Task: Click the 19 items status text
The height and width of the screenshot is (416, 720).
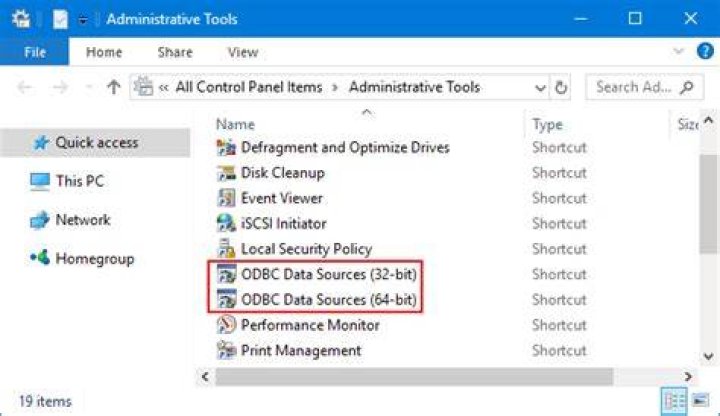Action: pos(45,401)
